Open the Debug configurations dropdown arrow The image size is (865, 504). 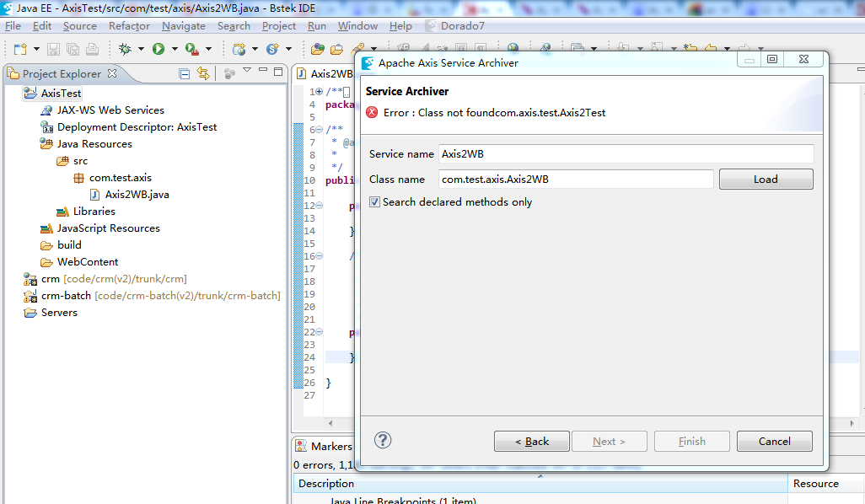[x=141, y=49]
